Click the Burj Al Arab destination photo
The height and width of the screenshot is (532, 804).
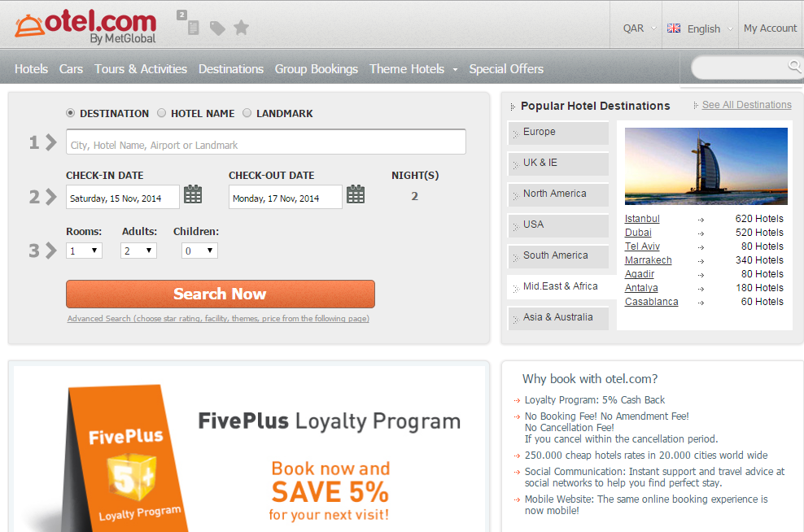tap(706, 166)
